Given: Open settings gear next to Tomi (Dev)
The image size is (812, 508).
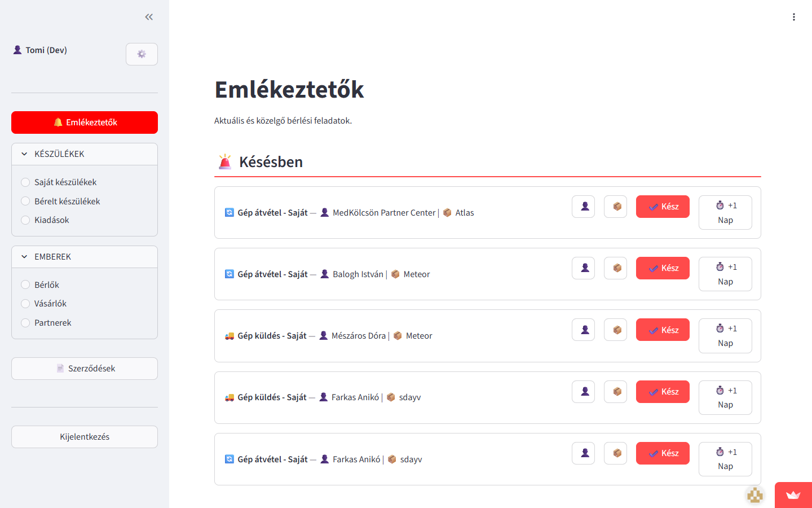Looking at the screenshot, I should 142,54.
